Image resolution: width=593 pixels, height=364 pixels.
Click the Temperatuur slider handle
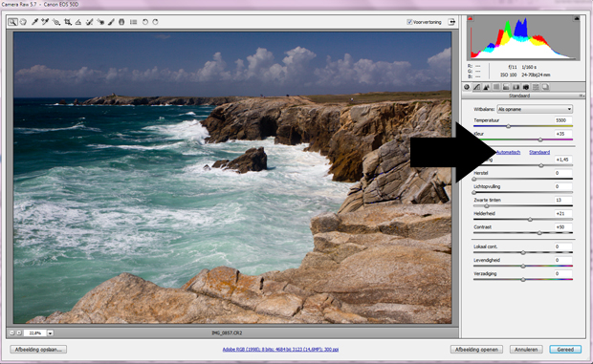(508, 126)
